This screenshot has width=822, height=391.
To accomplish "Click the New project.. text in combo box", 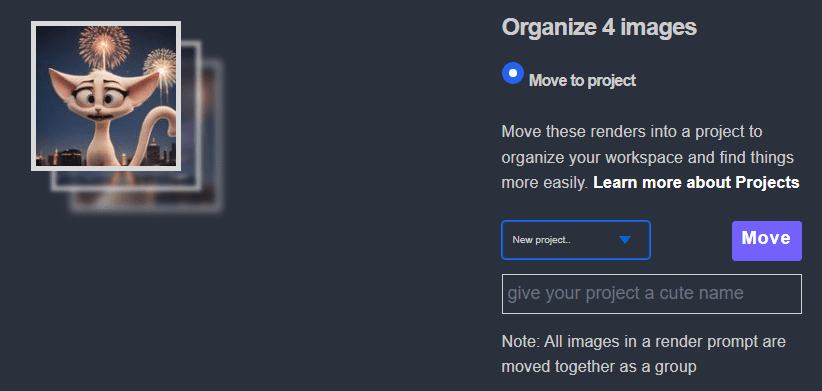I will click(541, 240).
